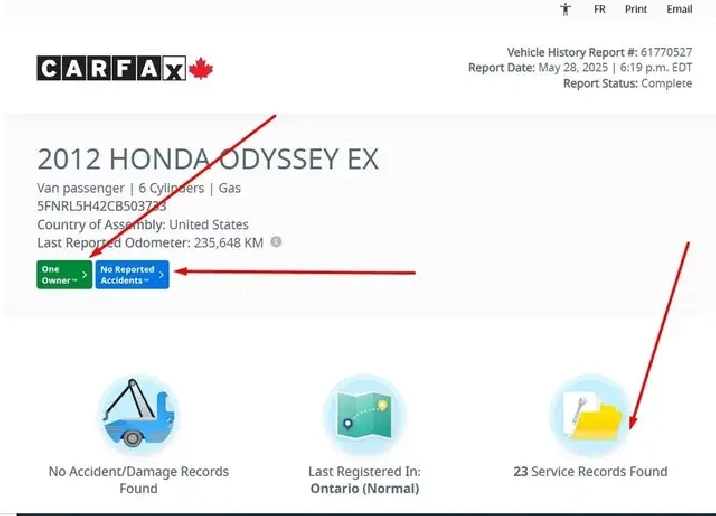Click Last Registered In Ontario text

coord(364,479)
